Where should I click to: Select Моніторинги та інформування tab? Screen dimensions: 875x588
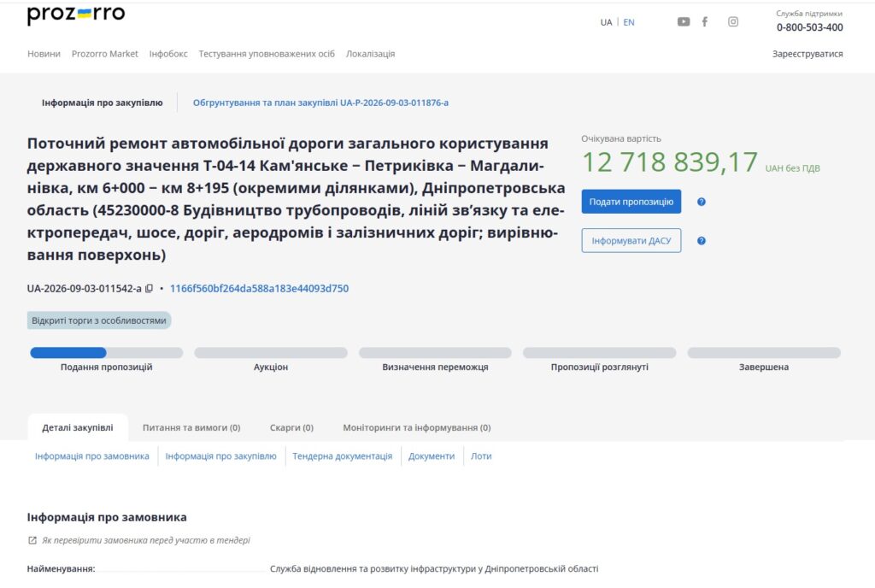tap(417, 428)
